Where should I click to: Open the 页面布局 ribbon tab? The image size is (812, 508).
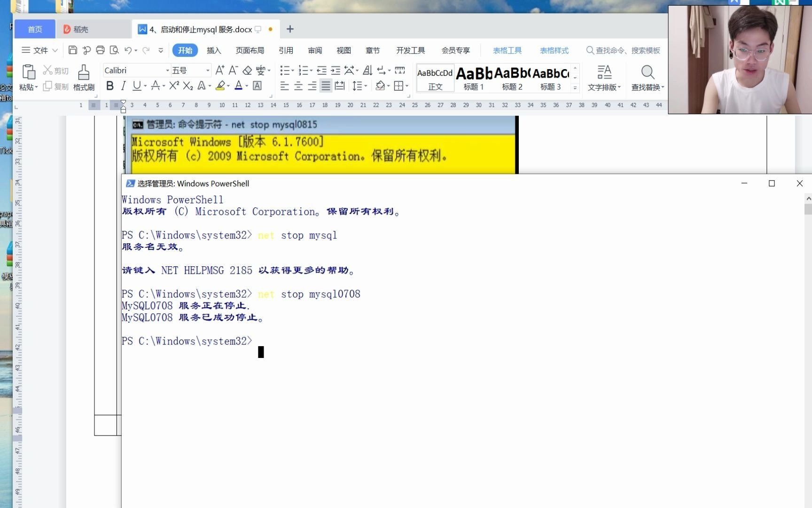(x=250, y=50)
